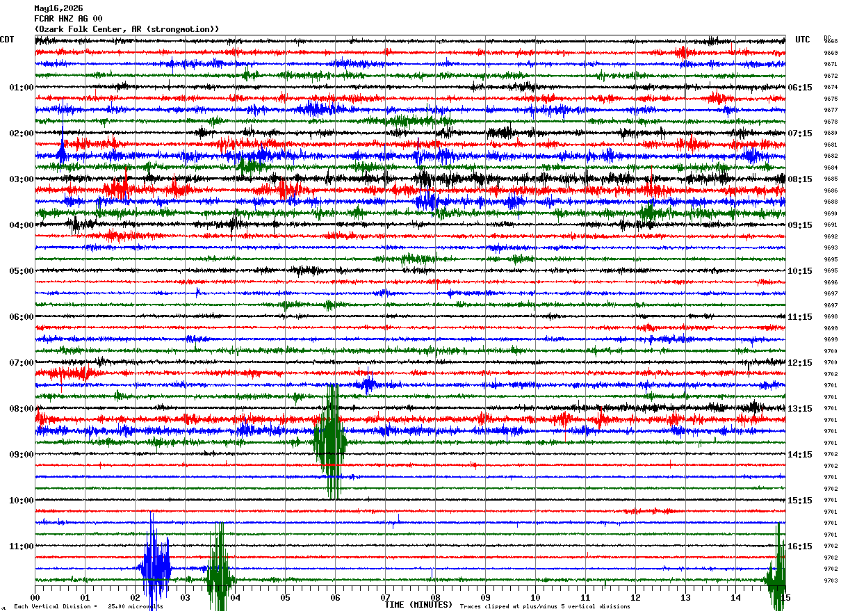Click the 12 tick on the minutes axis
Screen dimensions: 841x616
pyautogui.click(x=635, y=597)
